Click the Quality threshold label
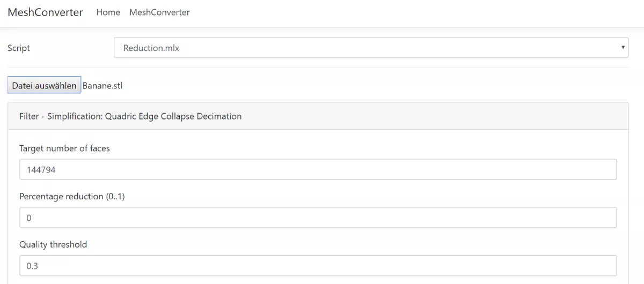The image size is (644, 284). click(53, 245)
